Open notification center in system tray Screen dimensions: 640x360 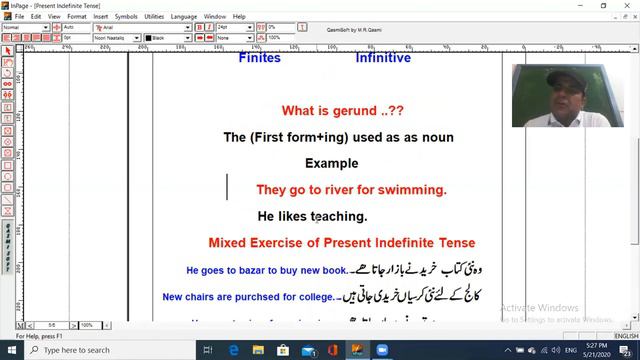click(626, 350)
